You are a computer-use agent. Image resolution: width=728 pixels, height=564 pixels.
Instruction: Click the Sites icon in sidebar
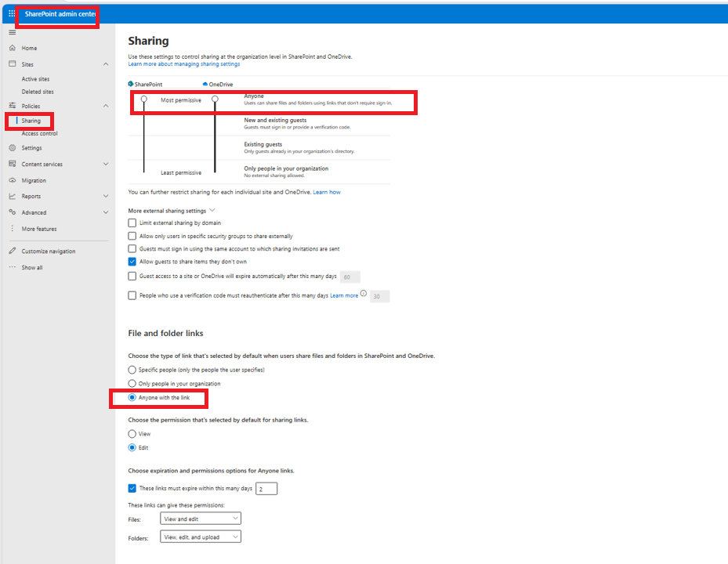tap(12, 64)
